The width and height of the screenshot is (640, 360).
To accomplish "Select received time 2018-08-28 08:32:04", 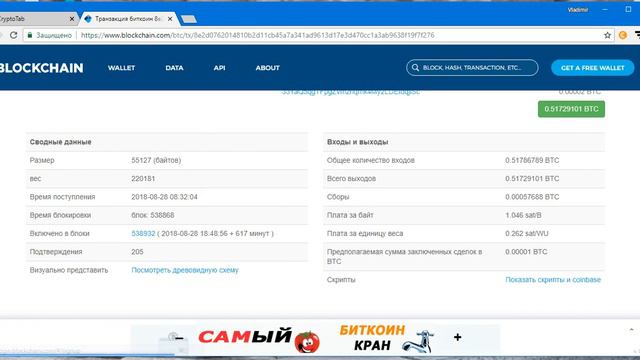I will click(164, 197).
